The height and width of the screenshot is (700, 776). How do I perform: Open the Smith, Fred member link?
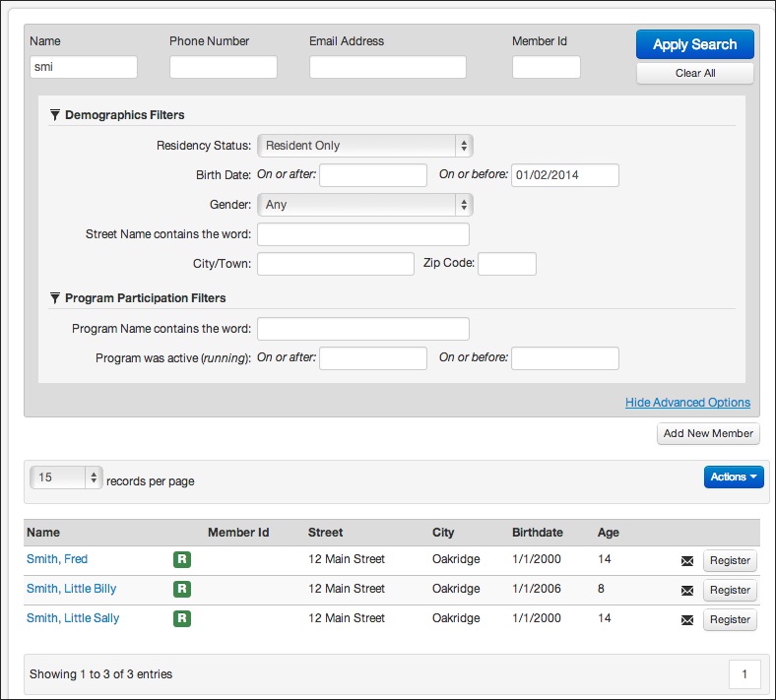tap(57, 559)
